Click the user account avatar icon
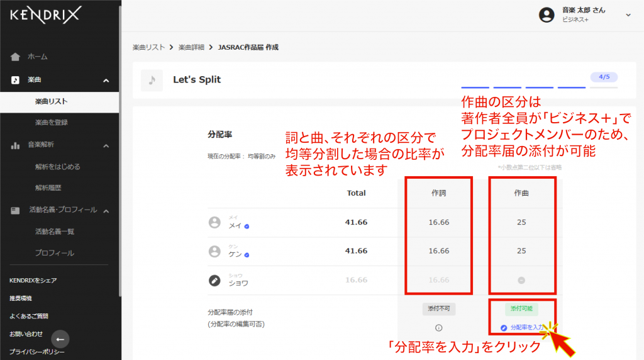 [547, 14]
